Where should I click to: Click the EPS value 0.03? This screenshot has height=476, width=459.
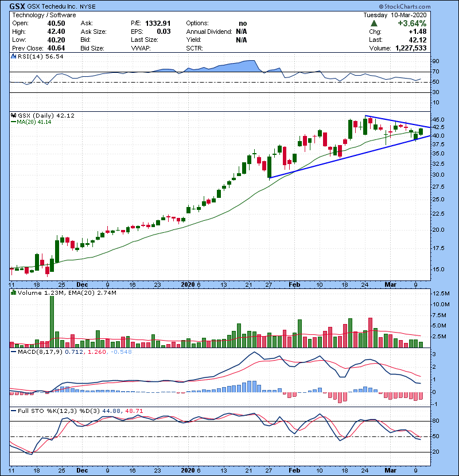164,32
